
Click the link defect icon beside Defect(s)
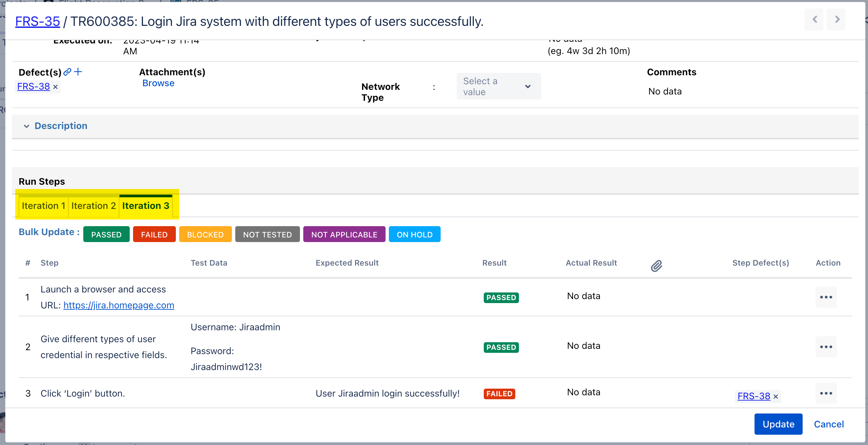67,72
